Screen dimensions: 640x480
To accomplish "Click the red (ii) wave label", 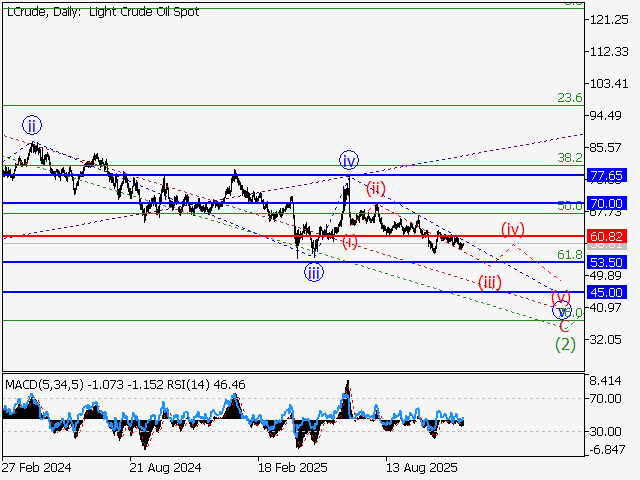I will tap(375, 188).
